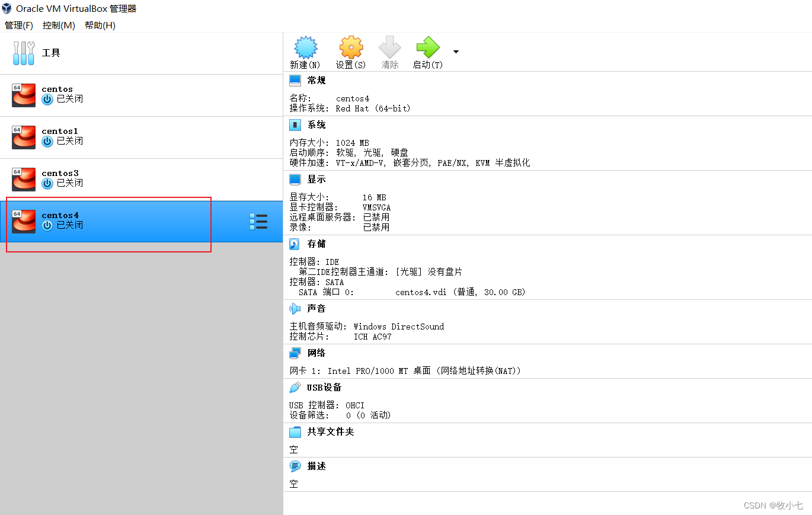Image resolution: width=812 pixels, height=515 pixels.
Task: Open the 管理(F) menu
Action: [x=19, y=25]
